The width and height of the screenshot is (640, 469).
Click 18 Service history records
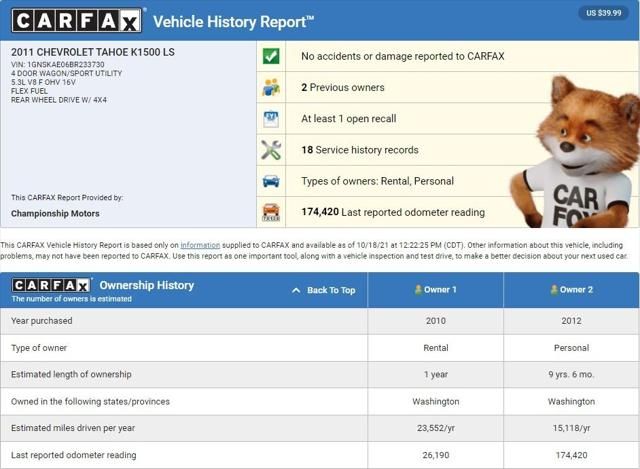click(360, 150)
